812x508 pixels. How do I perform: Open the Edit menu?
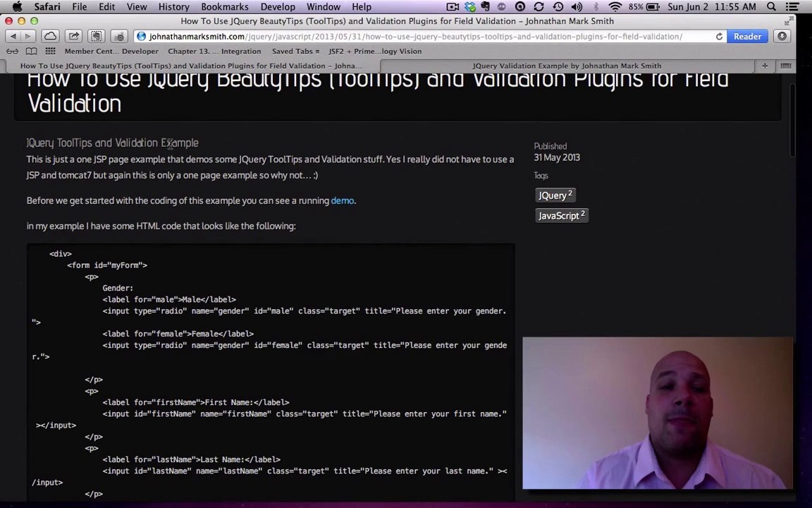[106, 7]
